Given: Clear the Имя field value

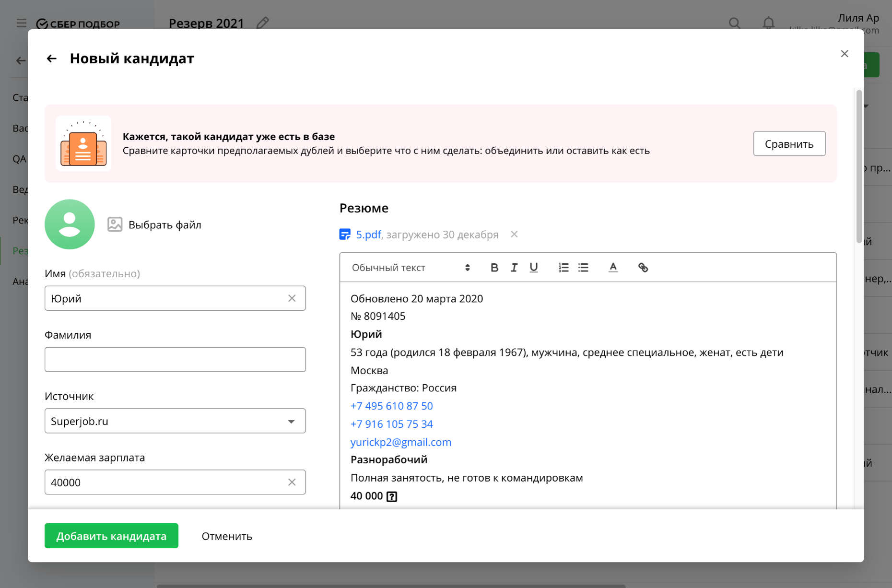Looking at the screenshot, I should [292, 298].
